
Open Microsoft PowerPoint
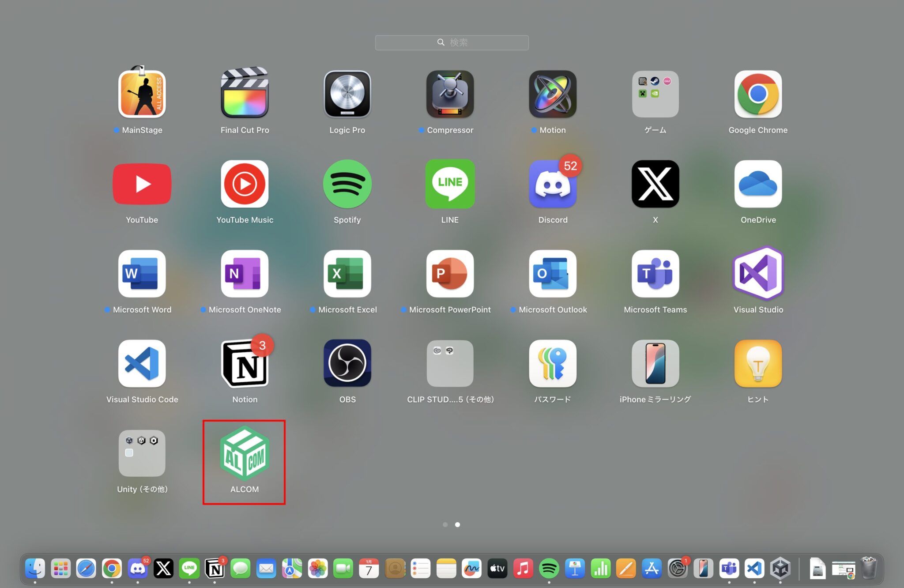[x=450, y=274]
